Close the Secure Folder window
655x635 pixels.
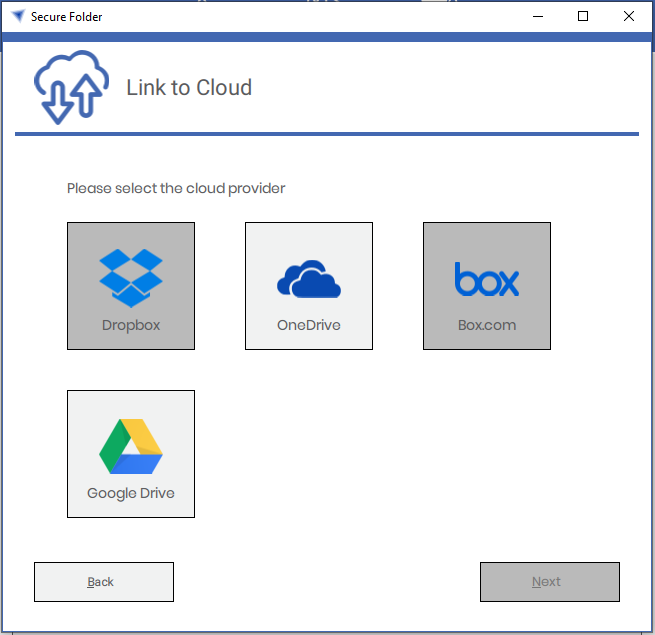click(629, 16)
